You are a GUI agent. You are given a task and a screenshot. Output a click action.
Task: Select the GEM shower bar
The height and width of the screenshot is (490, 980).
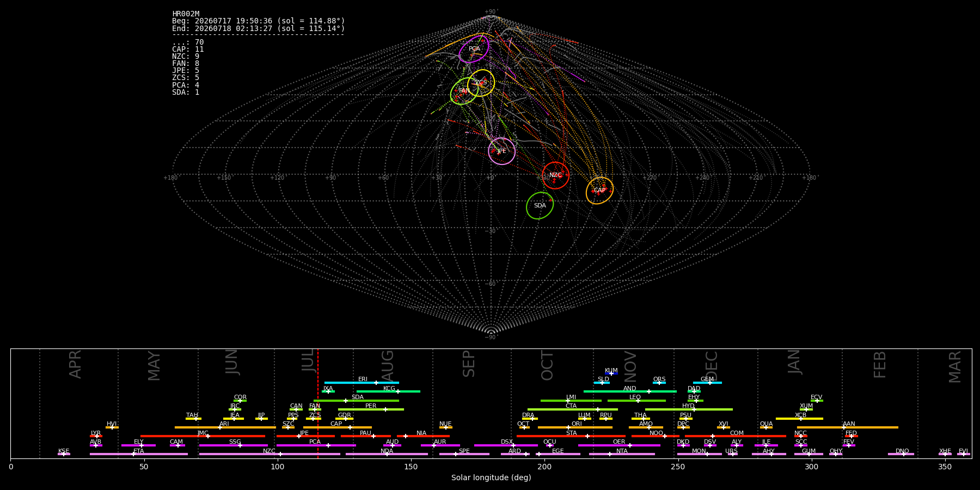(707, 383)
